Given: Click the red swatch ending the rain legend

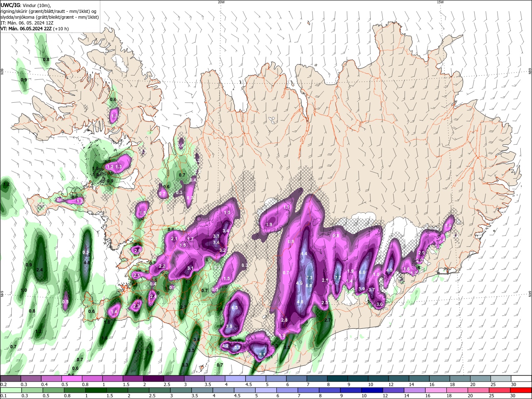Looking at the screenshot, I should tap(522, 390).
